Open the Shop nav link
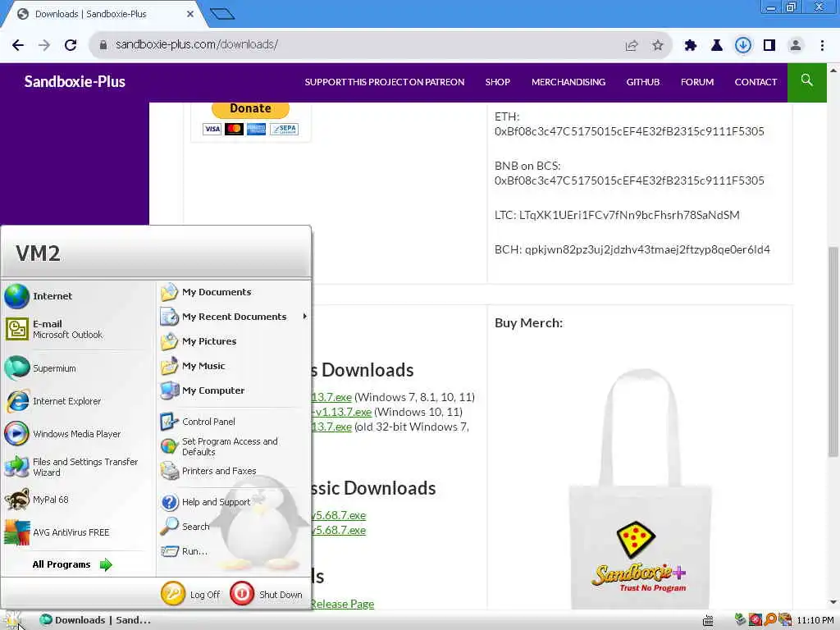 pyautogui.click(x=498, y=82)
